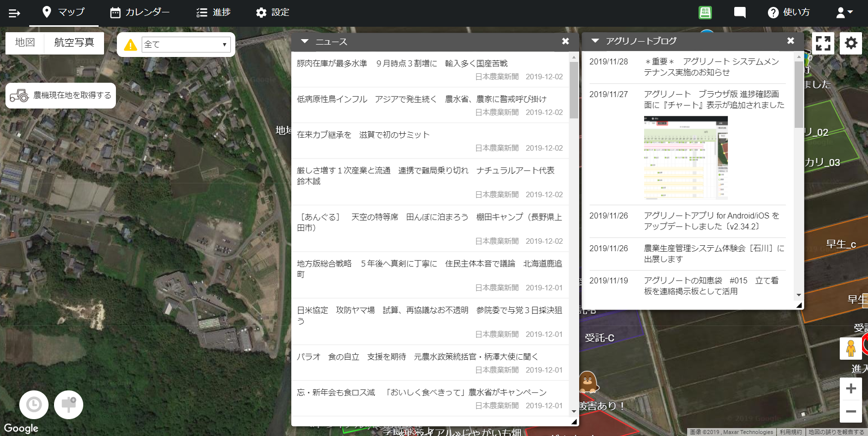Viewport: 868px width, 436px height.
Task: Click the mole character map marker
Action: pyautogui.click(x=588, y=382)
